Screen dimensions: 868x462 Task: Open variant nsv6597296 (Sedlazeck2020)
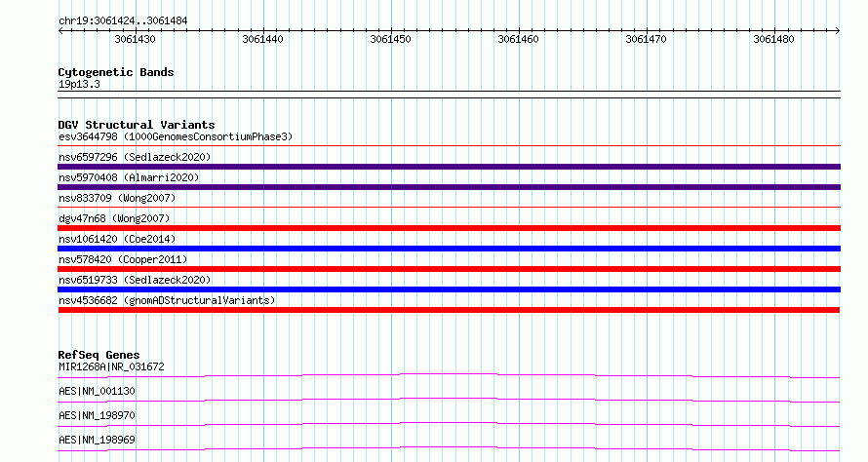point(135,157)
